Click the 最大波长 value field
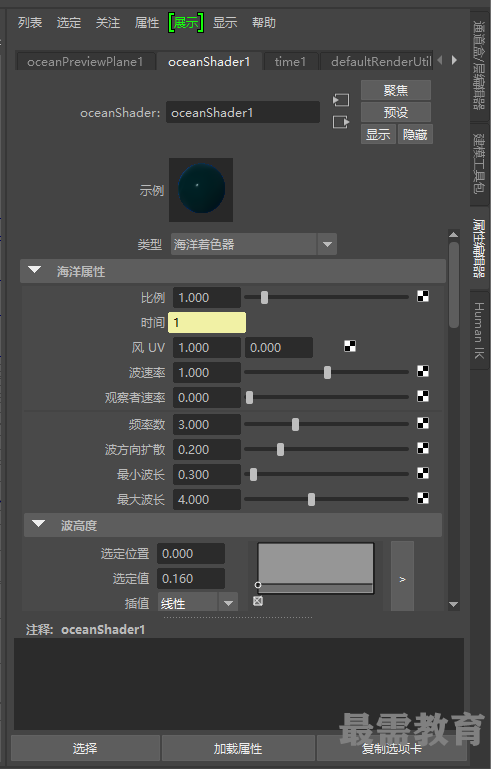The image size is (491, 769). point(207,500)
